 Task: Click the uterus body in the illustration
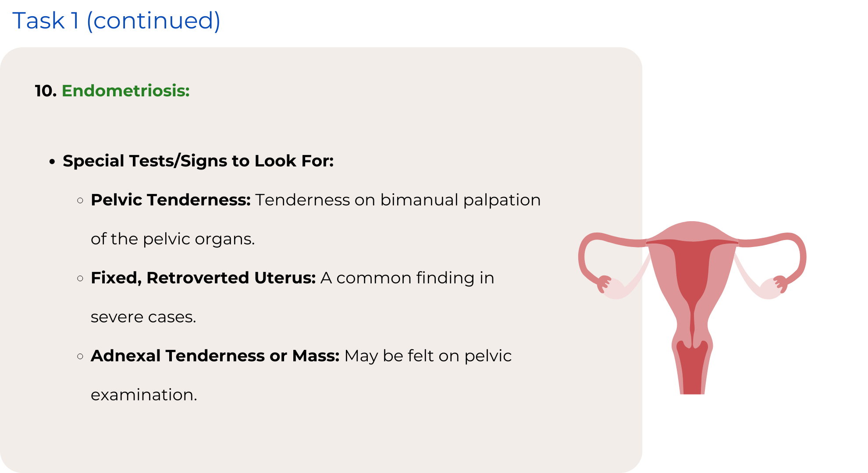tap(692, 267)
